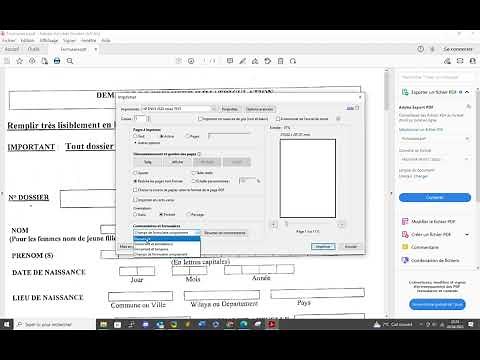Click the help question mark icon
Image resolution: width=480 pixels, height=360 pixels.
click(x=421, y=49)
